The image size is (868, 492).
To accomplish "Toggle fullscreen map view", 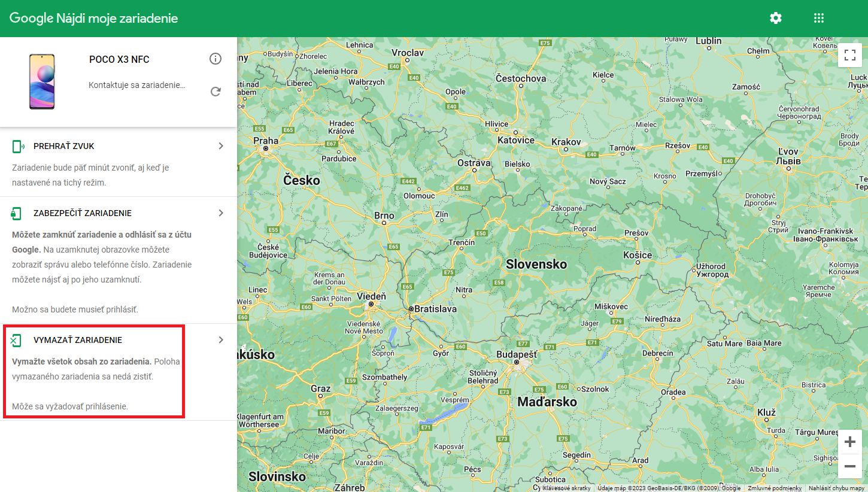I will coord(850,56).
